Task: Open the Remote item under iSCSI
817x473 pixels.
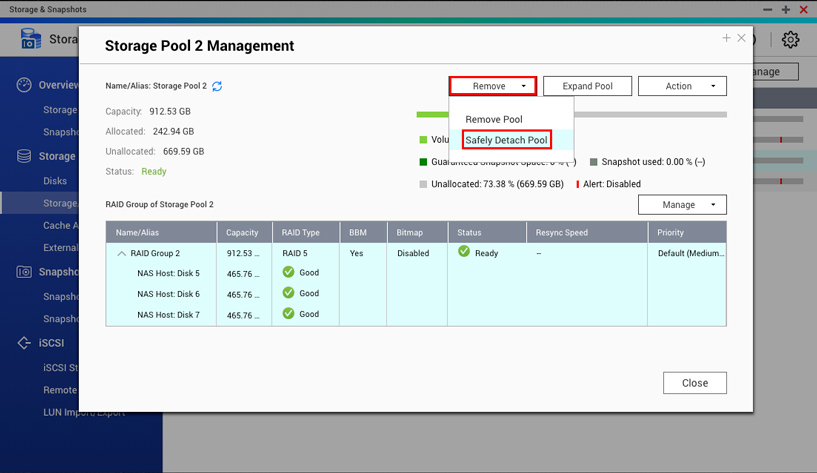Action: click(x=60, y=390)
